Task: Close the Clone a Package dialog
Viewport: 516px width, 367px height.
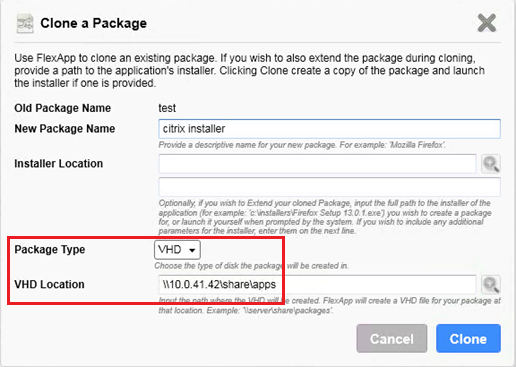Action: click(487, 23)
